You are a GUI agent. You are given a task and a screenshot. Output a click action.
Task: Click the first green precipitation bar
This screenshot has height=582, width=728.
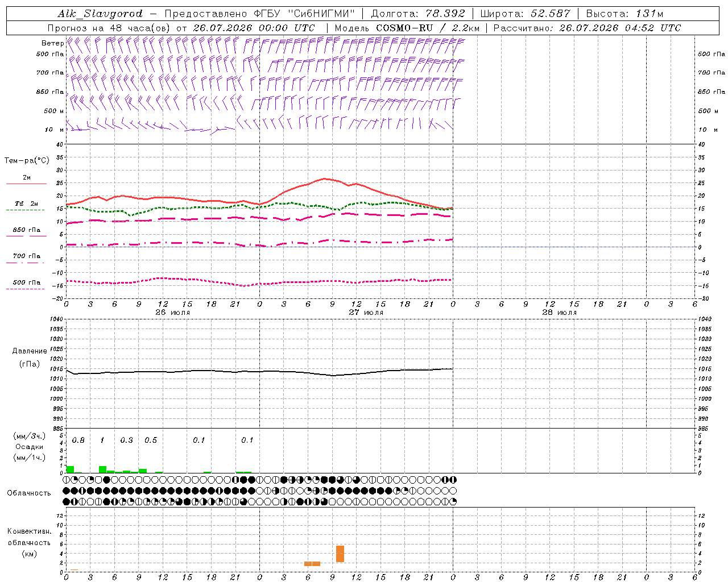coord(70,469)
